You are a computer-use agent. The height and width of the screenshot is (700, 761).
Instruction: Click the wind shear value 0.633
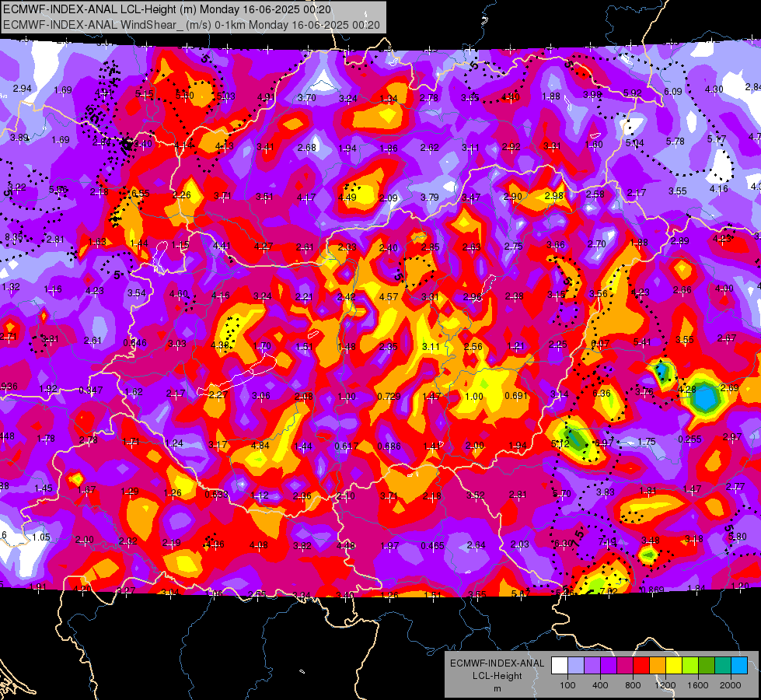pos(216,494)
